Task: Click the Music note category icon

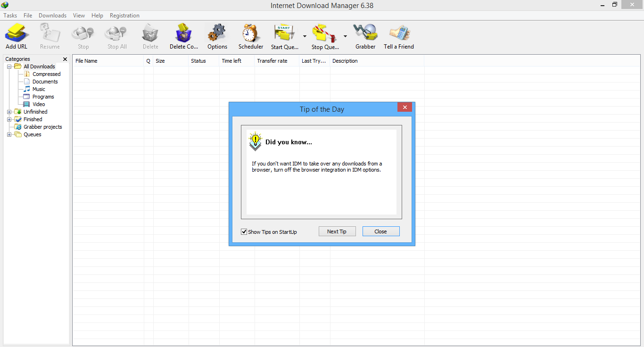Action: (27, 89)
